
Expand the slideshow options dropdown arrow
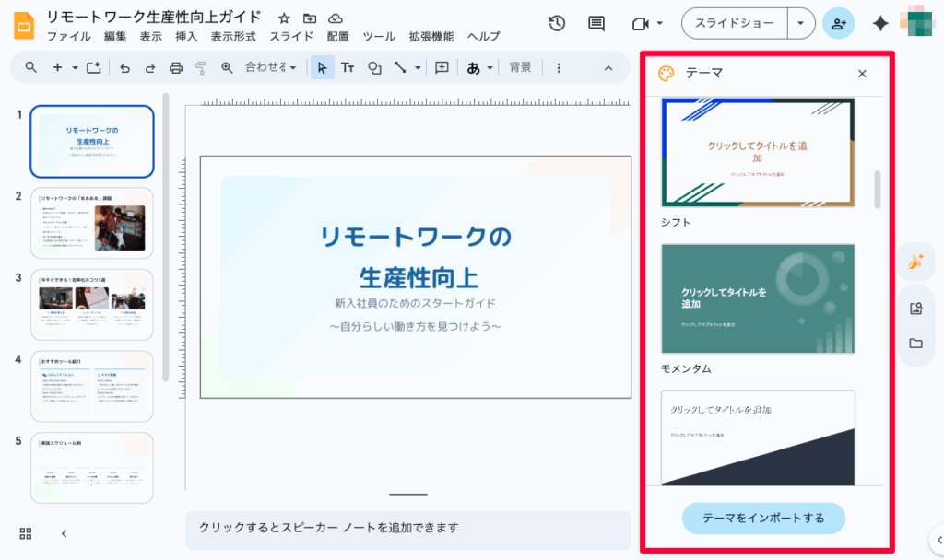(x=801, y=22)
